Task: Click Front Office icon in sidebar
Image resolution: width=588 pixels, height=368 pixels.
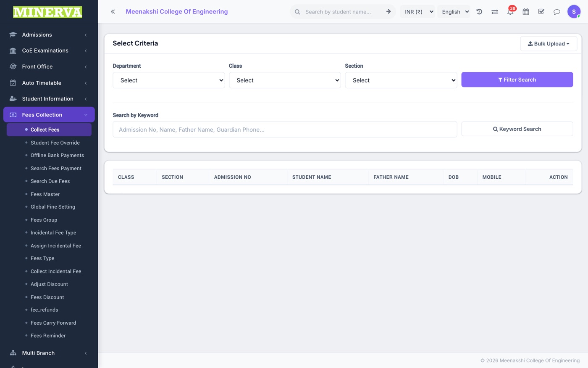Action: [13, 66]
